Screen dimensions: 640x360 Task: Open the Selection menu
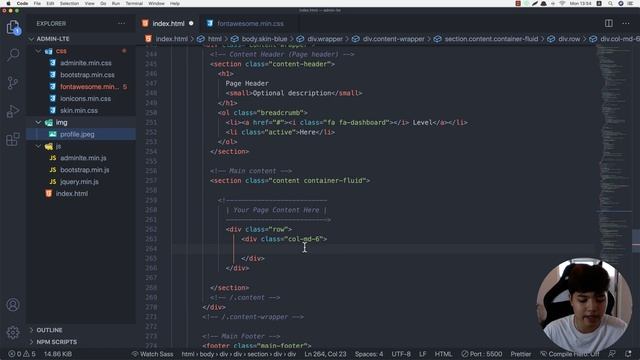pos(69,3)
